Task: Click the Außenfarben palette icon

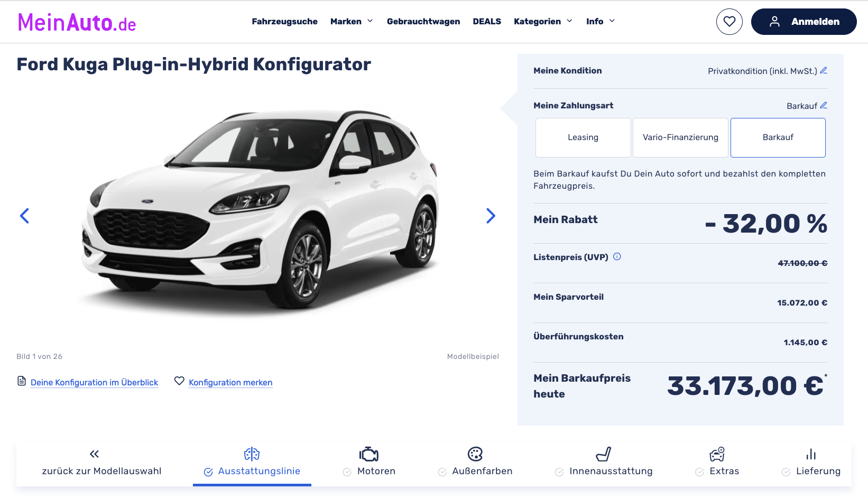Action: point(475,454)
